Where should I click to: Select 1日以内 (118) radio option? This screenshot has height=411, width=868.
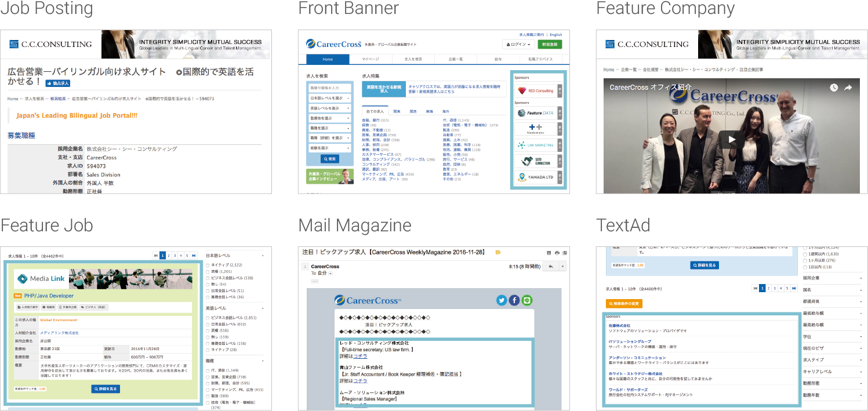click(804, 267)
